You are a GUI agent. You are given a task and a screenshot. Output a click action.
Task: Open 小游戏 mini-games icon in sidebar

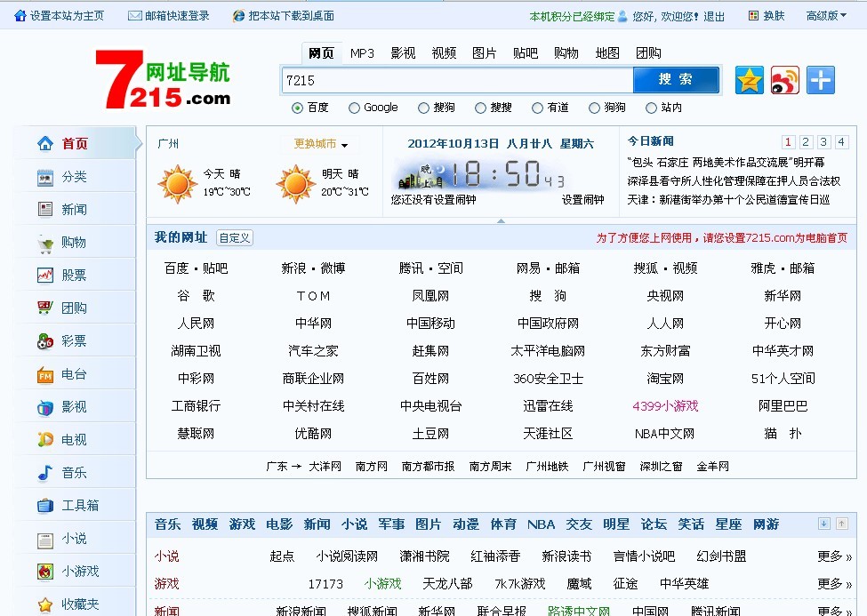click(45, 572)
